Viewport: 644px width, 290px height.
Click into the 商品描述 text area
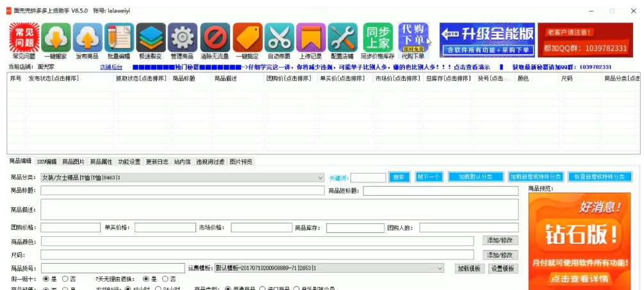coord(279,209)
